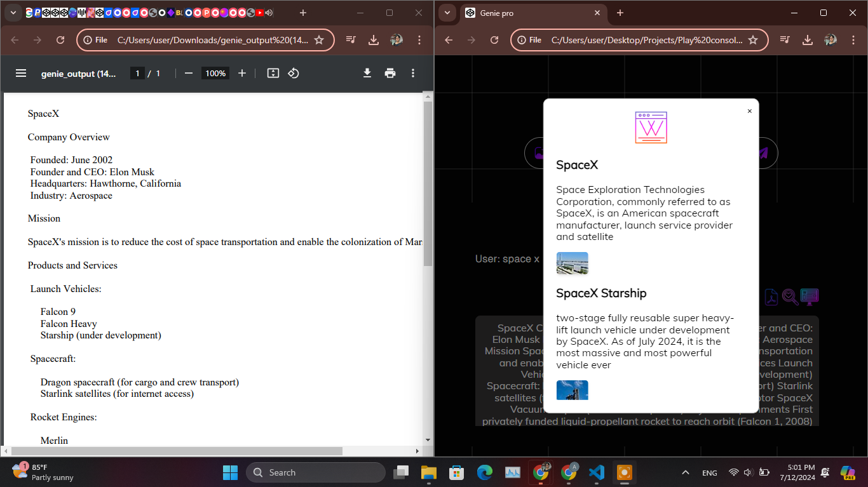The height and width of the screenshot is (487, 868).
Task: Open downloads in Genie pro browser
Action: pyautogui.click(x=808, y=40)
